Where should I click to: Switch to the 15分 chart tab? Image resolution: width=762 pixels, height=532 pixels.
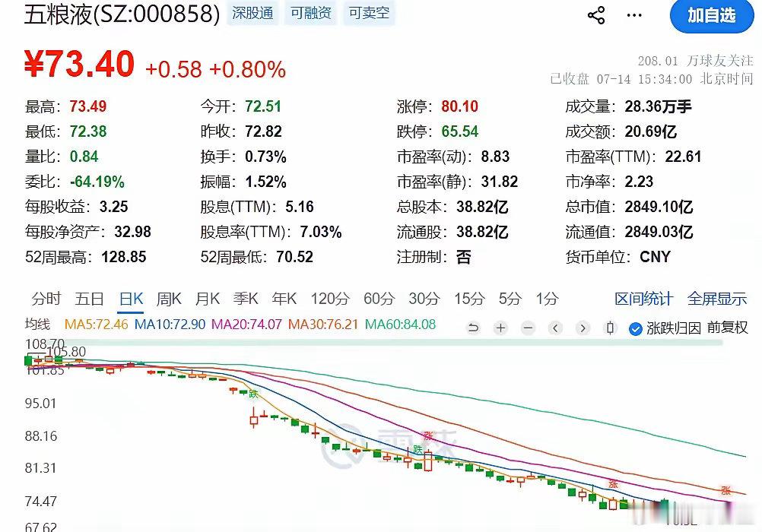pyautogui.click(x=469, y=299)
